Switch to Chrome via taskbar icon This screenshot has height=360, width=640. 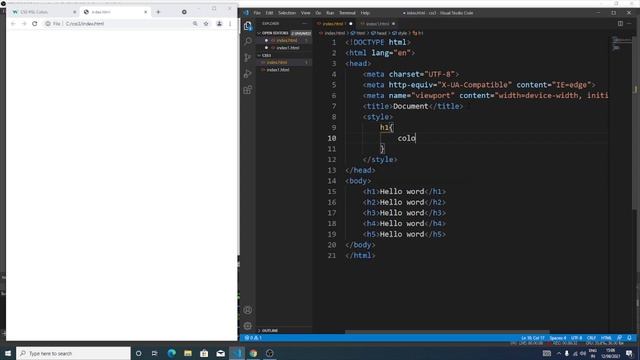coord(253,353)
